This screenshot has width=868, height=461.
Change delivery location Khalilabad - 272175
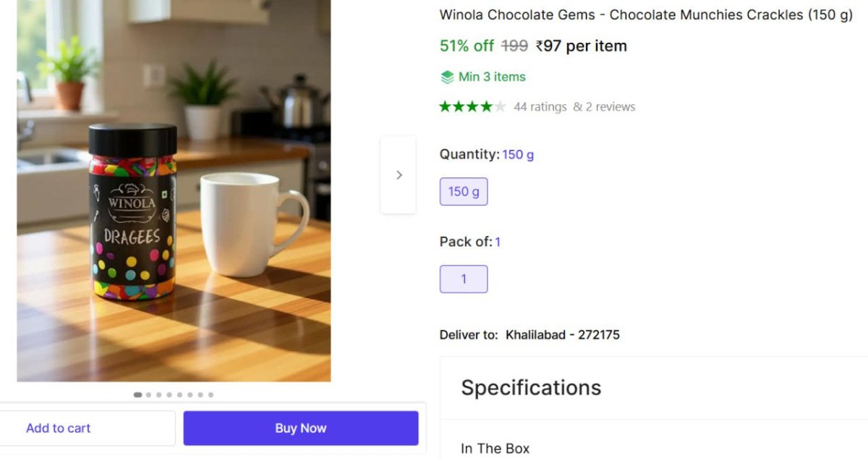pos(562,334)
